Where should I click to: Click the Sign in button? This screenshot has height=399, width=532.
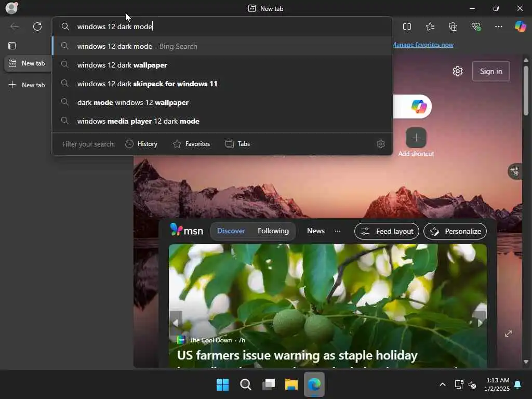pos(490,71)
